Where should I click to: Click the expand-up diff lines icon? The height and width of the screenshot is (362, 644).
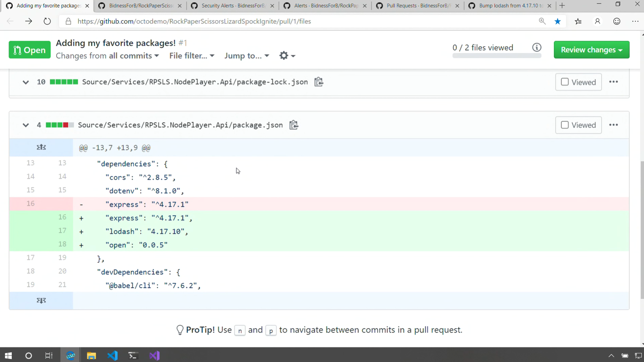[41, 147]
